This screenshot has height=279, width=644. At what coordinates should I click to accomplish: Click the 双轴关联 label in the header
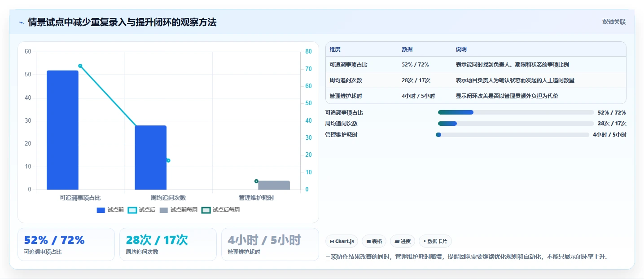(613, 22)
